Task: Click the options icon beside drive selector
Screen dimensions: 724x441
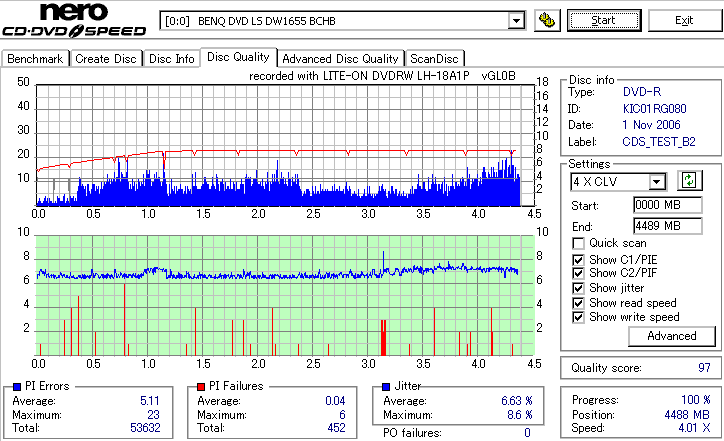Action: pos(547,21)
